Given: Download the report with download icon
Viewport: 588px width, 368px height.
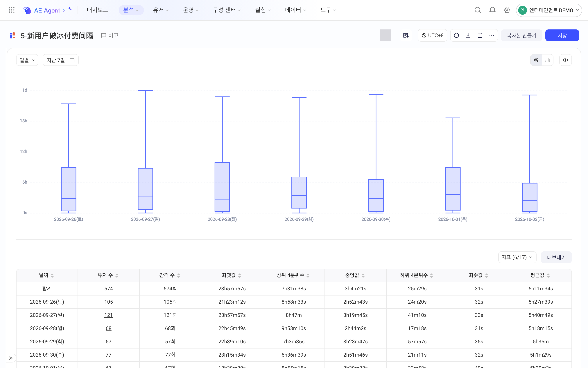Looking at the screenshot, I should [468, 35].
